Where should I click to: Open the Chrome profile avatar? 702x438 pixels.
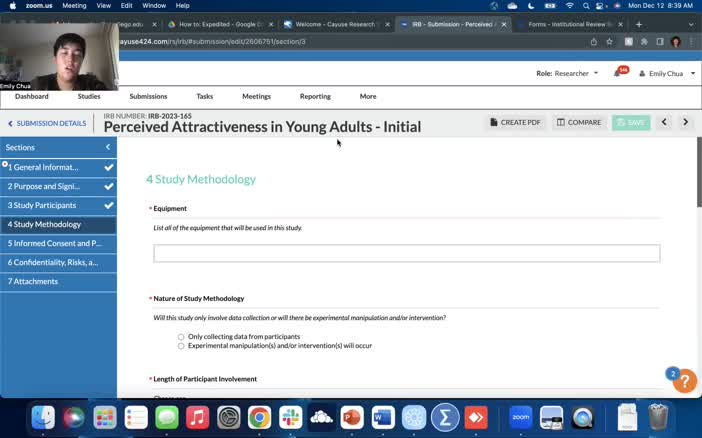[676, 42]
